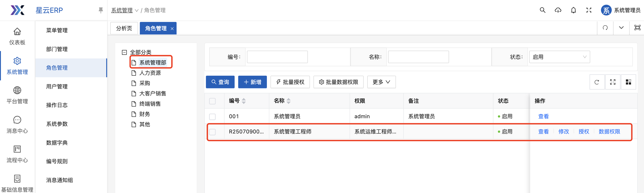The image size is (644, 193).
Task: Click the 编号 search input field
Action: 277,57
